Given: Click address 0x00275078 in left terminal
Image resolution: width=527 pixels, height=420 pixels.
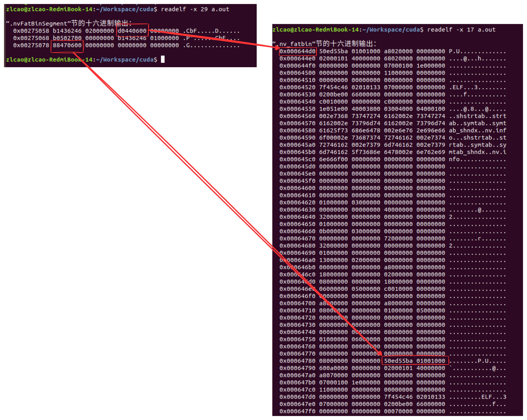Looking at the screenshot, I should pyautogui.click(x=31, y=45).
